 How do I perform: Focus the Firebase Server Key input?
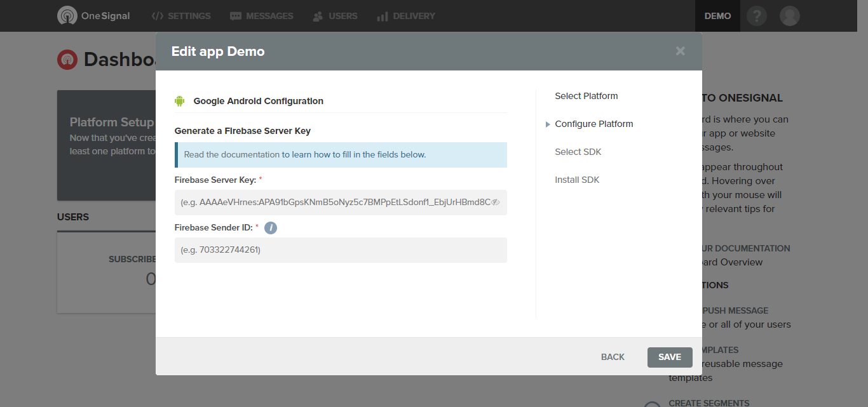[334, 203]
